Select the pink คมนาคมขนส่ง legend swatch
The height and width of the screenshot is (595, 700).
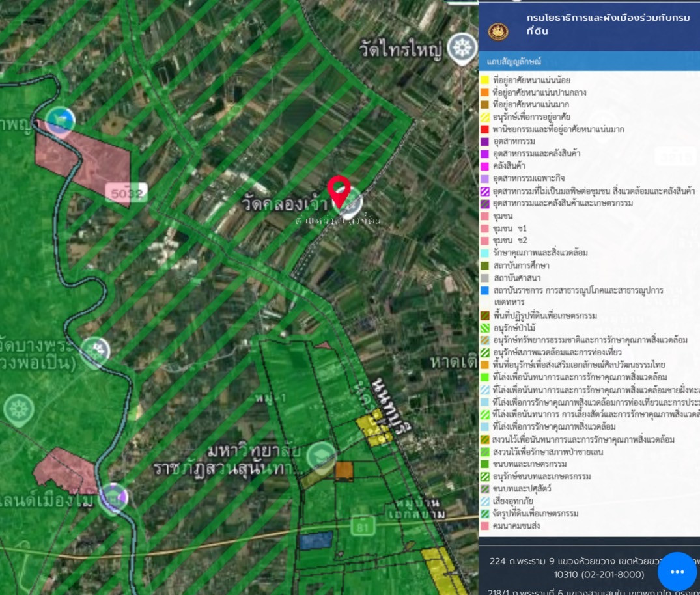(x=484, y=526)
